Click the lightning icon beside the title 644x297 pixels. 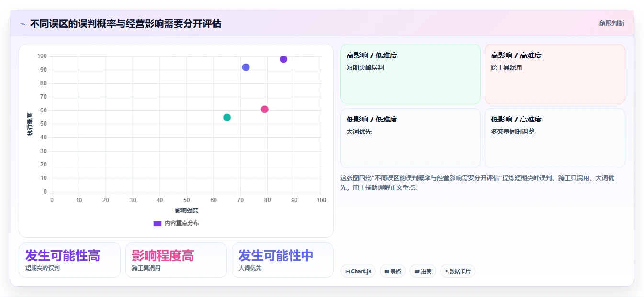tap(23, 24)
